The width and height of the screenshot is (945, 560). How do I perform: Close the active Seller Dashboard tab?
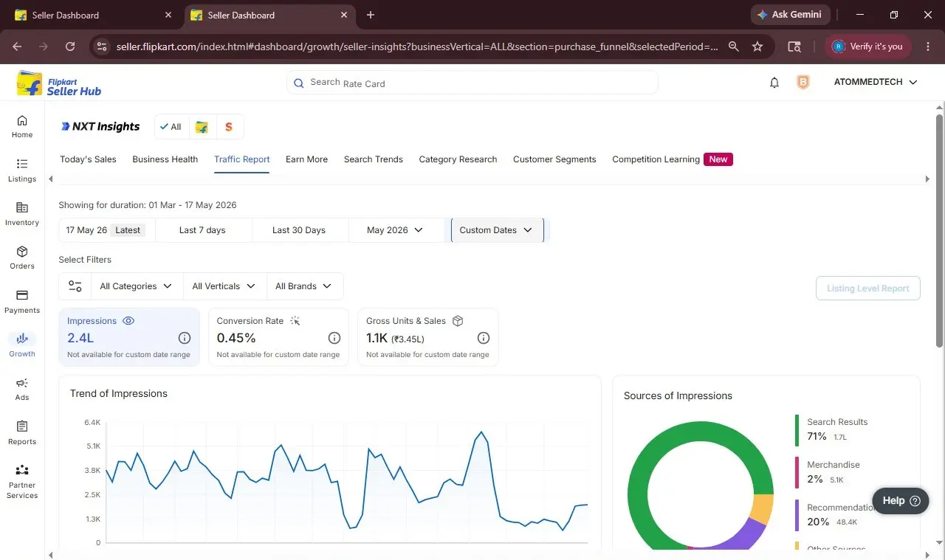344,15
